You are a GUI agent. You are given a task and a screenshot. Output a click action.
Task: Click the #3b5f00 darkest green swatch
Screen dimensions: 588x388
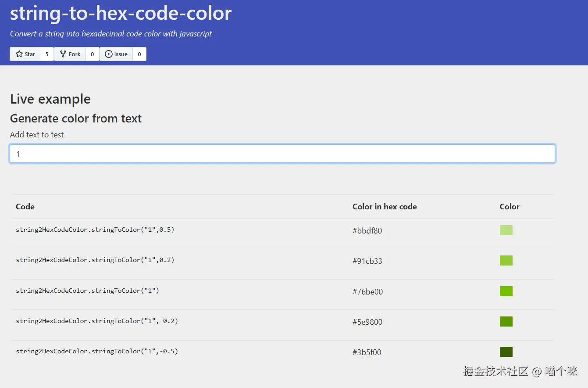pos(506,352)
